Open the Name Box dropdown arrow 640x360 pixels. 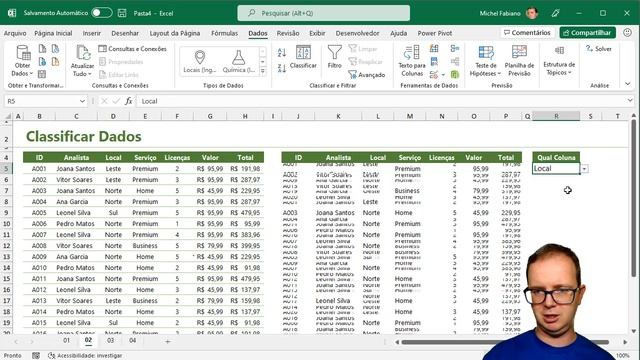coord(82,101)
